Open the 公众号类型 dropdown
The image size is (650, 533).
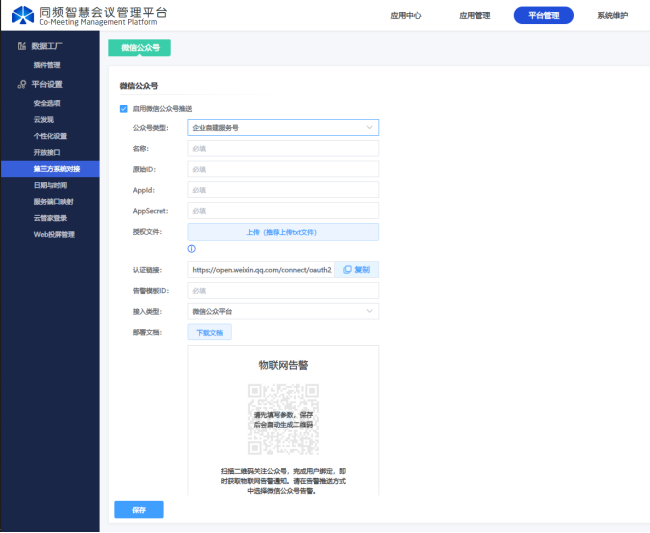(x=283, y=128)
